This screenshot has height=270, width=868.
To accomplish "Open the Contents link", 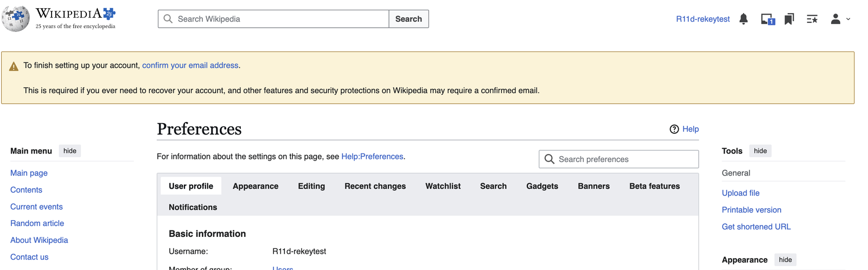I will pyautogui.click(x=26, y=190).
